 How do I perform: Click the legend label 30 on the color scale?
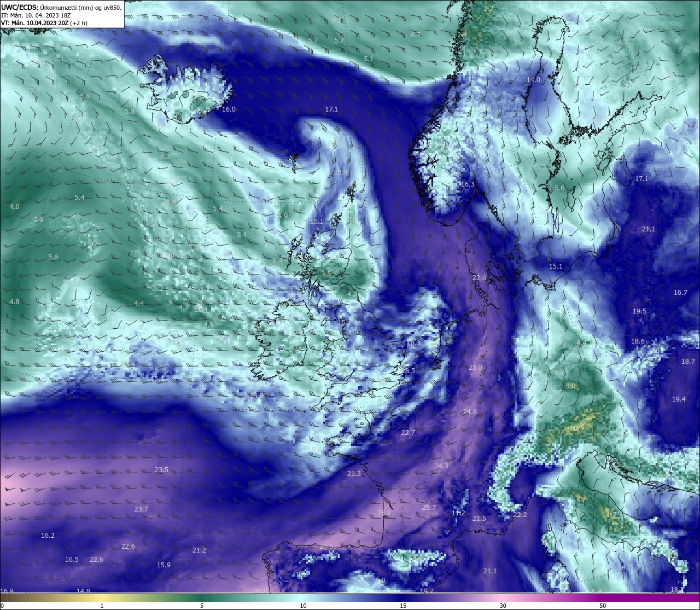[x=503, y=606]
